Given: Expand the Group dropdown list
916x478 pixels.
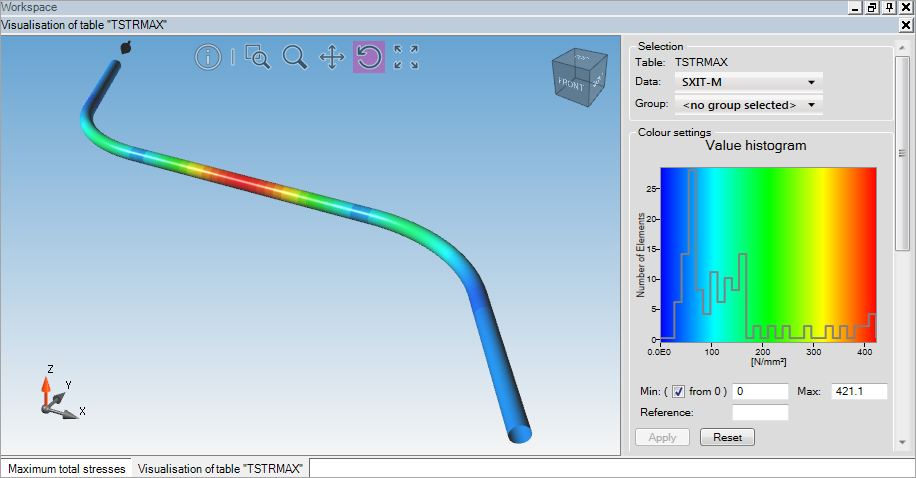Looking at the screenshot, I should coord(747,105).
